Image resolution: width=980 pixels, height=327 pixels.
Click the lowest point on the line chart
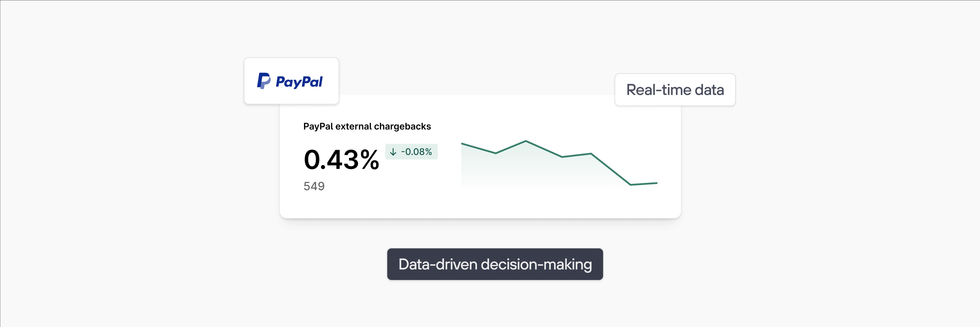(x=630, y=185)
